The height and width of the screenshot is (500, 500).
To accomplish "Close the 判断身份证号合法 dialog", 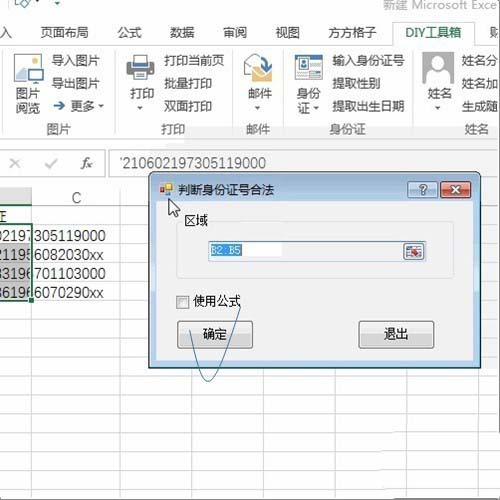I will coord(455,190).
